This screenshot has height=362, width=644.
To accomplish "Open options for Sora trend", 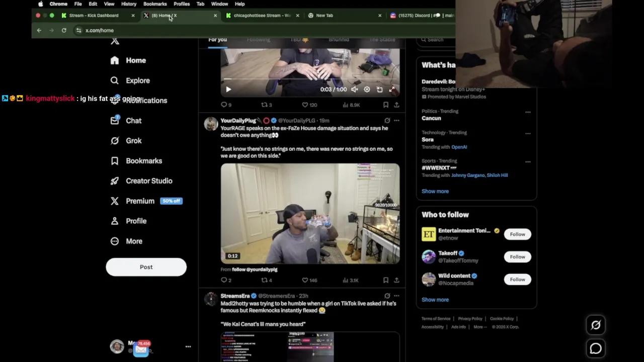I will 528,134.
